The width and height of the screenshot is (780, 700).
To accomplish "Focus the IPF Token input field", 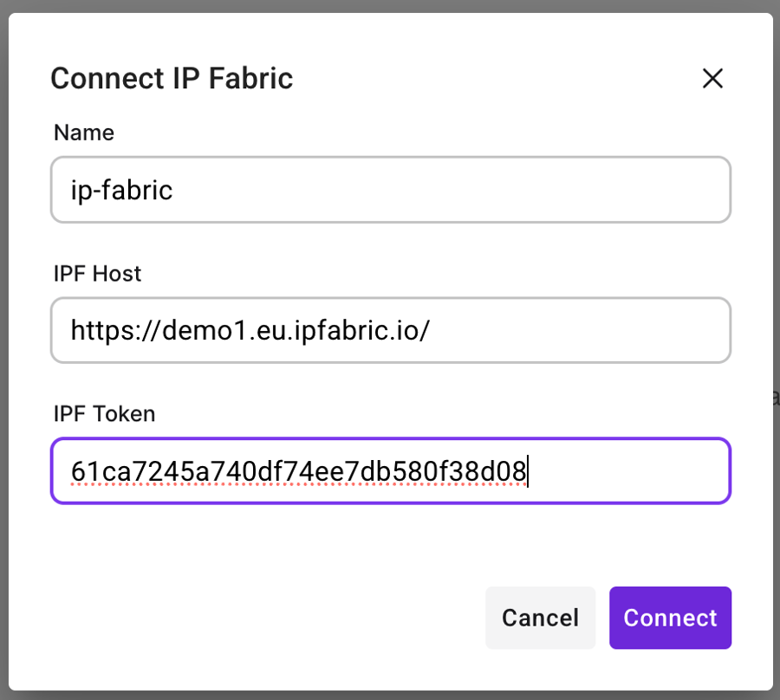I will (390, 471).
